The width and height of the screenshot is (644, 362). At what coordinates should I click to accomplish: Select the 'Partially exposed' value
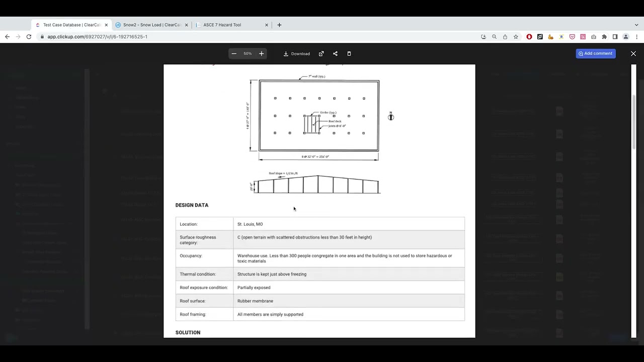254,288
